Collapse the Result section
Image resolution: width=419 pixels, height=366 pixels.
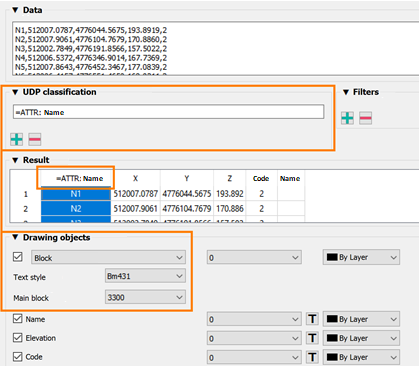[x=15, y=160]
